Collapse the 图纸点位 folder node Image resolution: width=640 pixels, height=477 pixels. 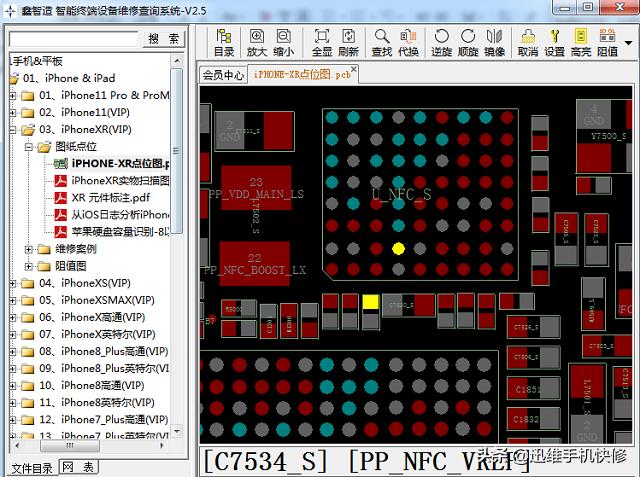pyautogui.click(x=29, y=147)
